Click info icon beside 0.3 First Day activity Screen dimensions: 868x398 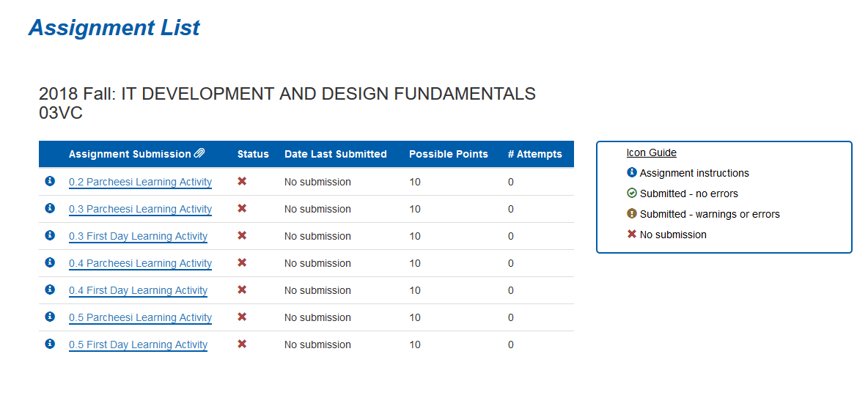[x=50, y=235]
